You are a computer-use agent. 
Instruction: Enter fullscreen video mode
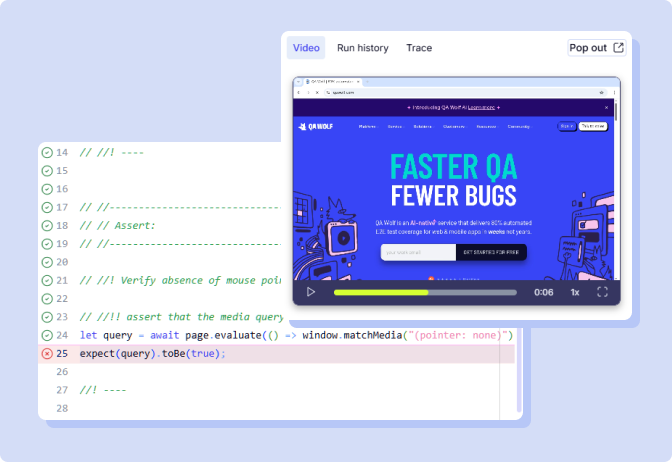[x=602, y=292]
